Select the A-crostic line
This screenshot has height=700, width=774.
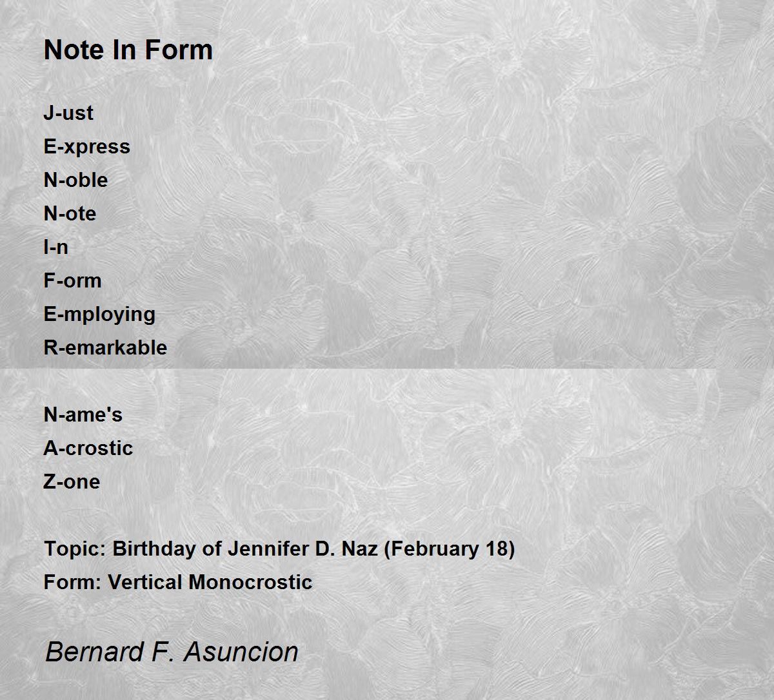(x=88, y=448)
